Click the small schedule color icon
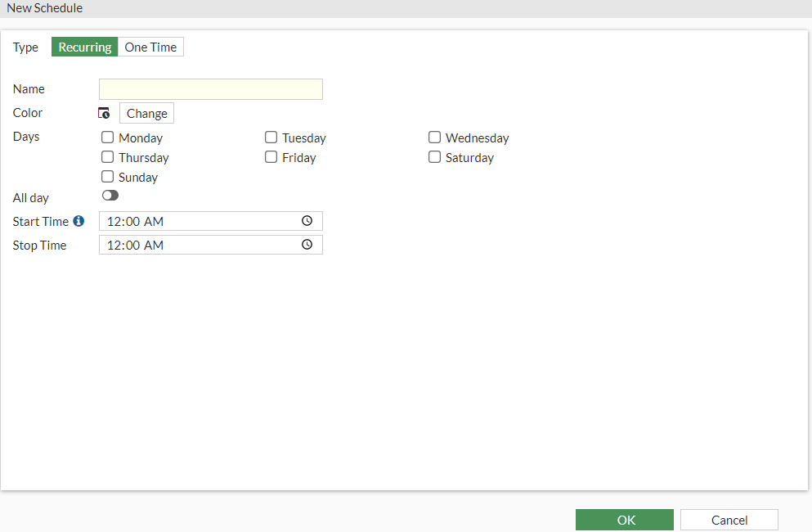The image size is (812, 532). coord(104,112)
